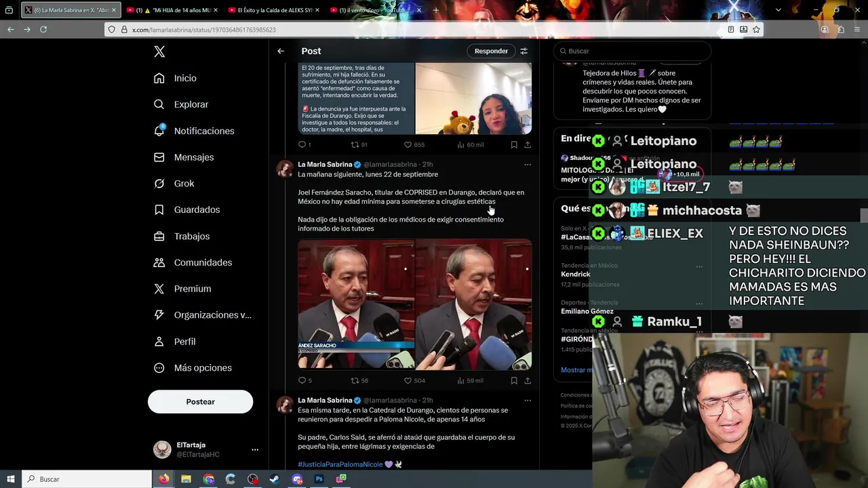
Task: Open the video thumbnail with teddy bear
Action: [474, 99]
